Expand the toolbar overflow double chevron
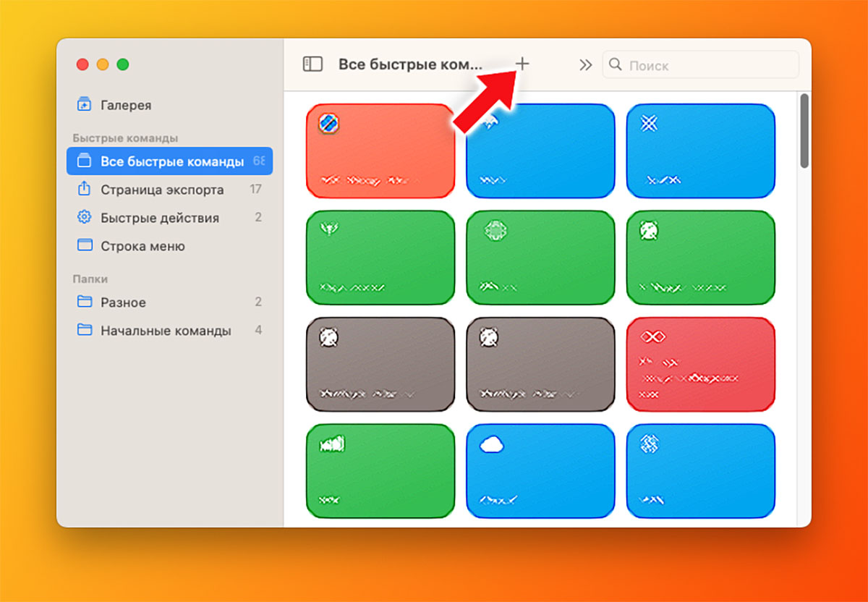The image size is (868, 602). click(585, 64)
